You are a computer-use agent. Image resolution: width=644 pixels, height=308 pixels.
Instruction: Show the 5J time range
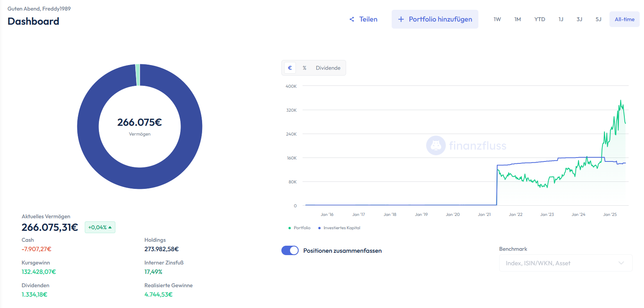tap(598, 19)
